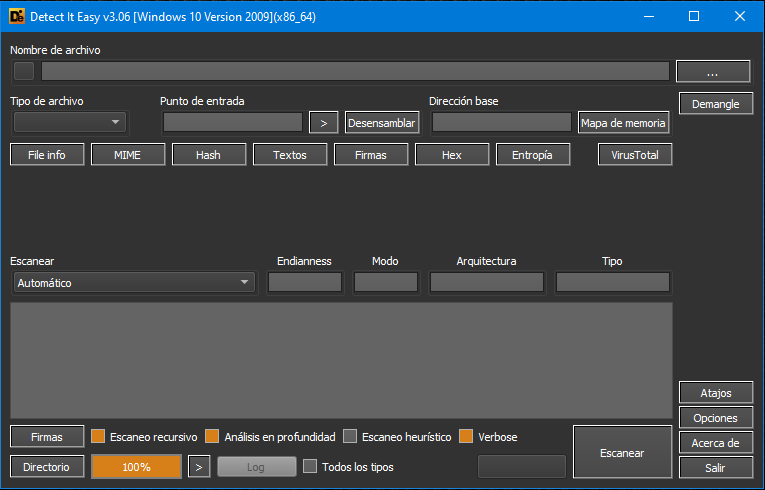Viewport: 765px width, 490px height.
Task: Click the empty field left of Escanear button
Action: tap(522, 467)
